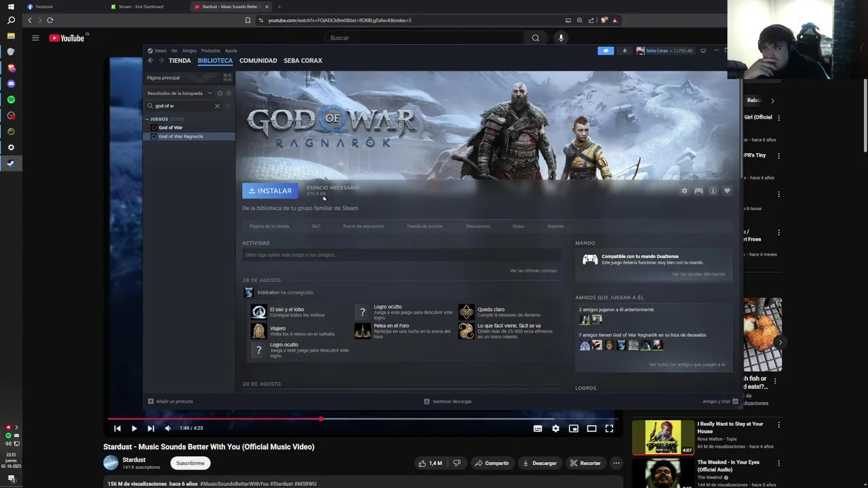Image resolution: width=868 pixels, height=488 pixels.
Task: Click Steam activity status input field
Action: click(401, 255)
